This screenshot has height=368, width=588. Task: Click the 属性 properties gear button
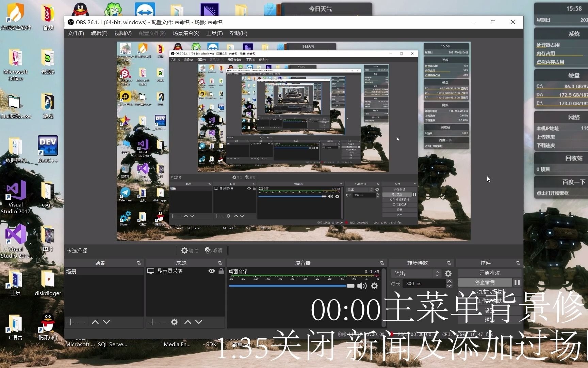coord(190,250)
